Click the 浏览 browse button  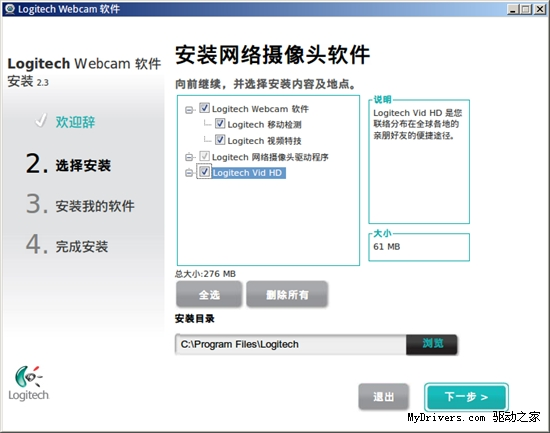[x=432, y=344]
